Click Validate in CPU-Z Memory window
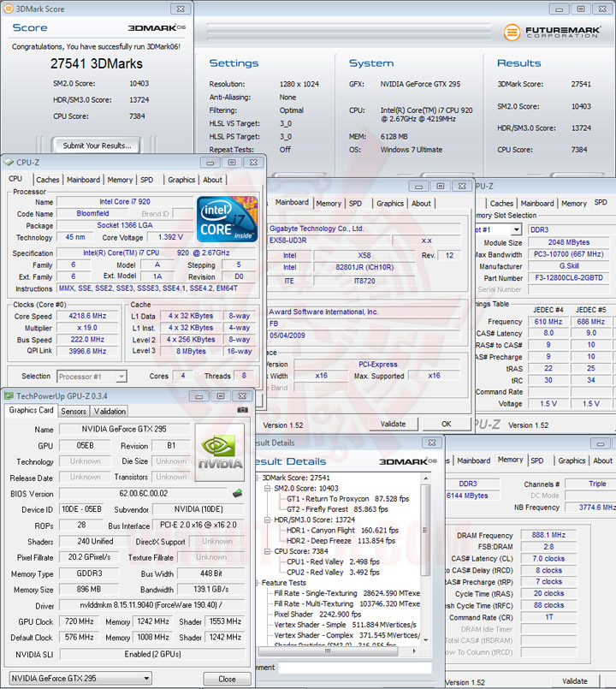Viewport: 616px width, 689px height. click(x=574, y=681)
